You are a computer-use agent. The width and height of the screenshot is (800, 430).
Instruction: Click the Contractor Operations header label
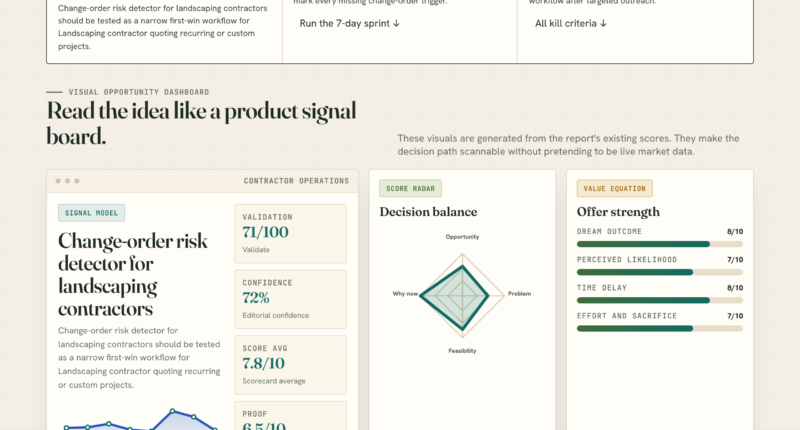(x=296, y=181)
